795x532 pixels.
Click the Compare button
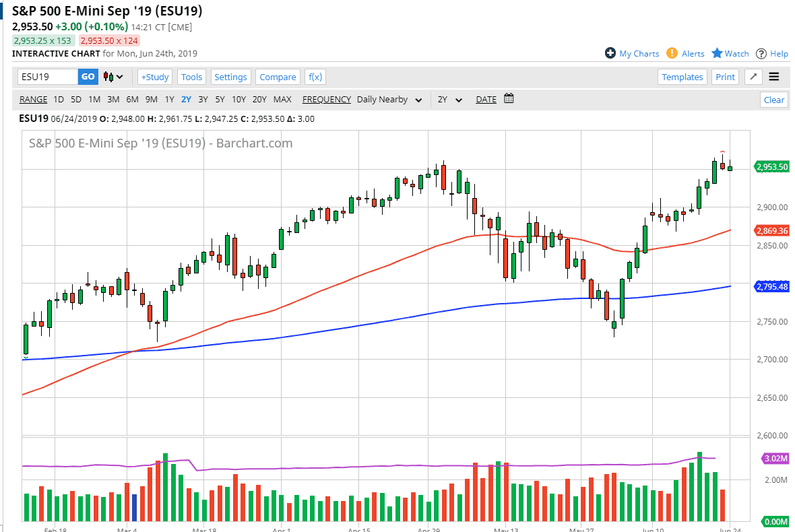[x=278, y=77]
